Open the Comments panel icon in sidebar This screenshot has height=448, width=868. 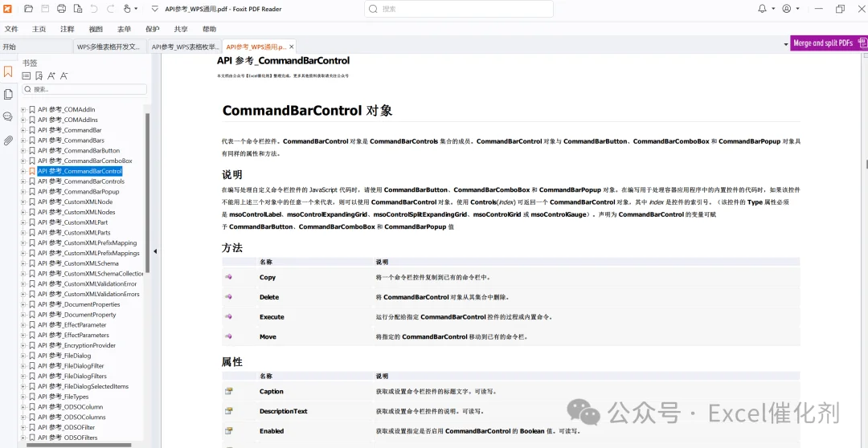[8, 116]
